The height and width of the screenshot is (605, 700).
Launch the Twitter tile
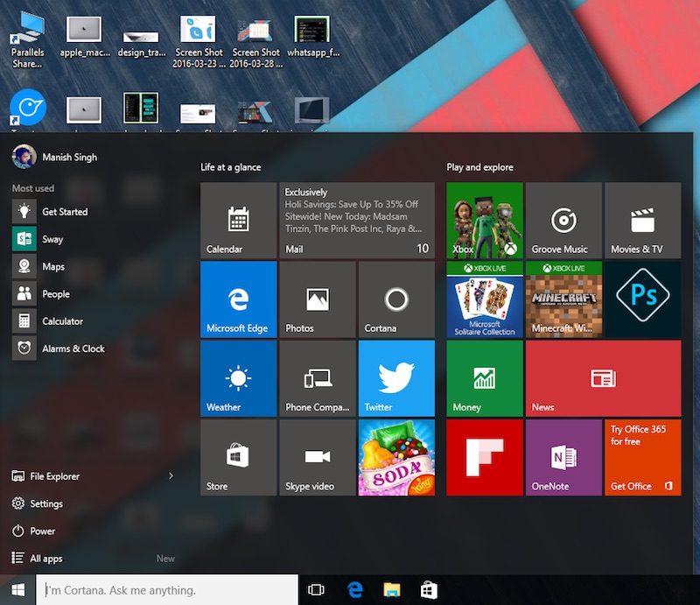click(x=395, y=378)
